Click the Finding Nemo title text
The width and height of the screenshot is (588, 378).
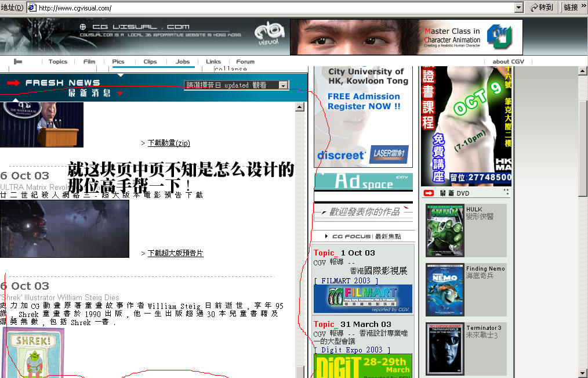[x=485, y=268]
